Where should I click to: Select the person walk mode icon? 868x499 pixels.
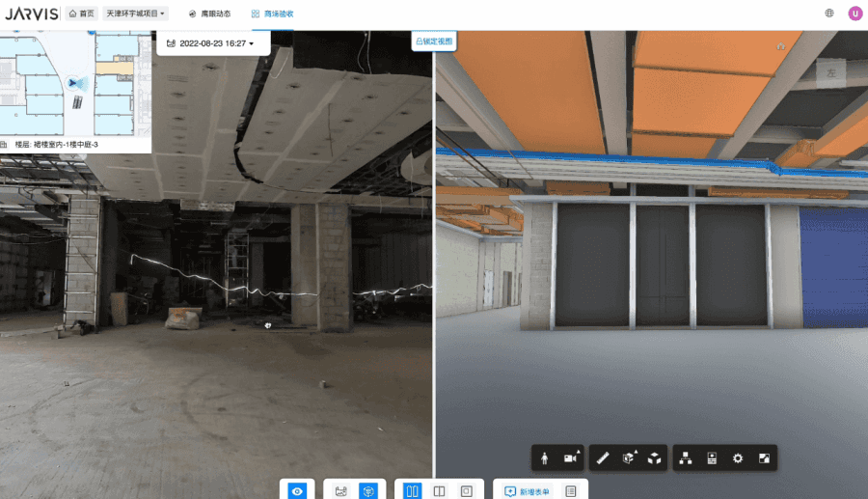(545, 458)
